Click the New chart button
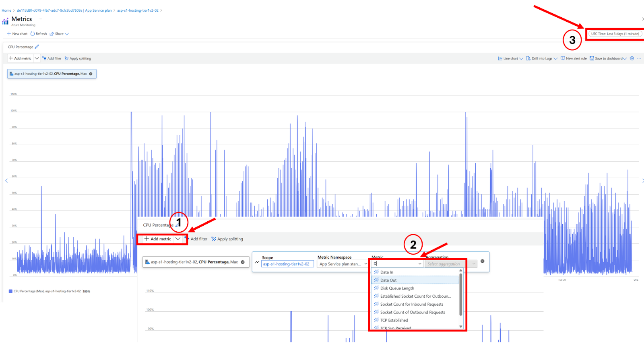The image size is (644, 352). point(17,34)
